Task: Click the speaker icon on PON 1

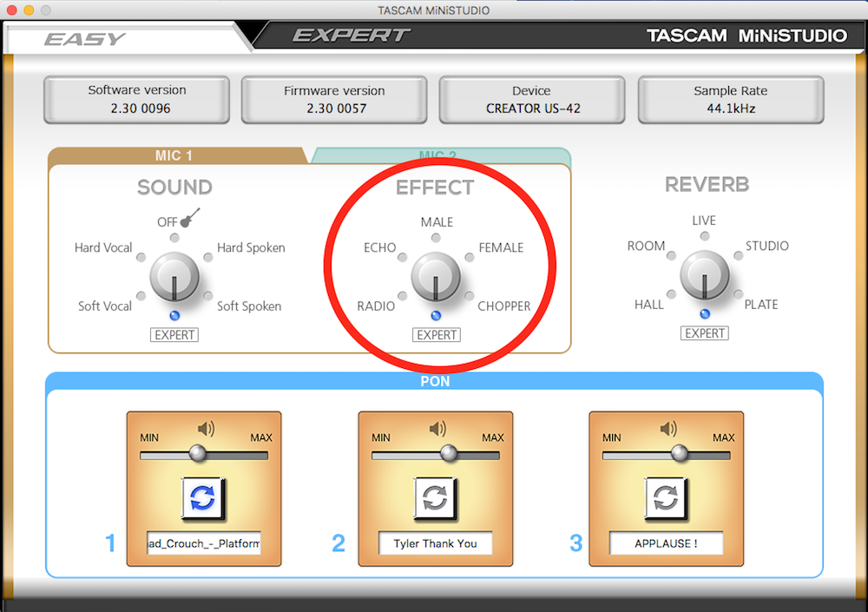Action: [206, 429]
